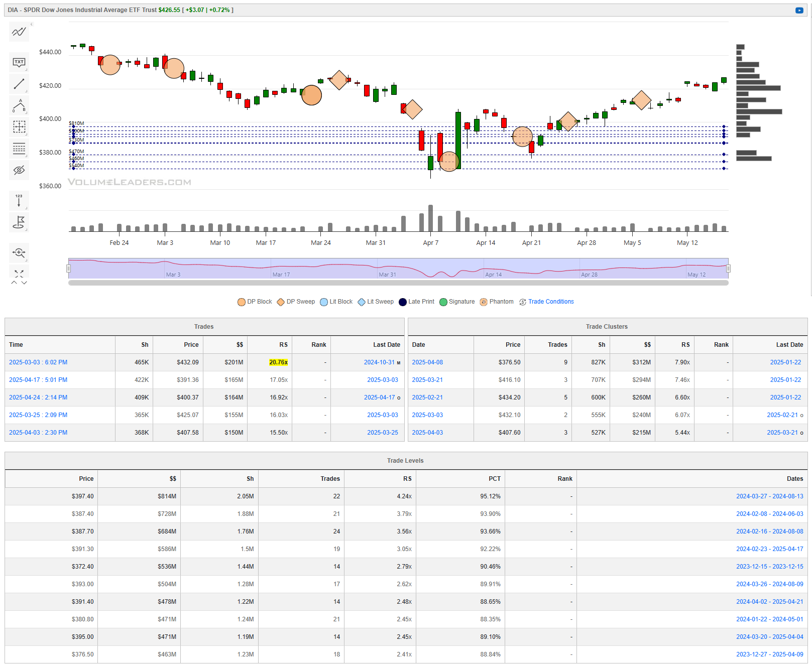Click the Trade Conditions legend icon
Image resolution: width=812 pixels, height=668 pixels.
click(x=523, y=302)
